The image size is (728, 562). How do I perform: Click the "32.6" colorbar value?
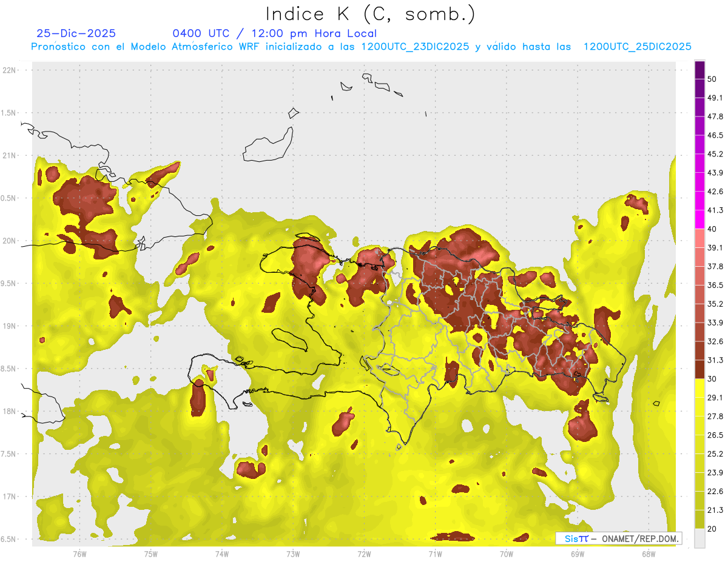[715, 341]
